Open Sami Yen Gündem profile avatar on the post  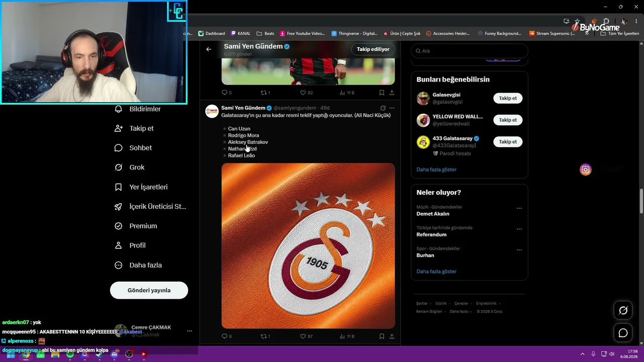pyautogui.click(x=212, y=111)
